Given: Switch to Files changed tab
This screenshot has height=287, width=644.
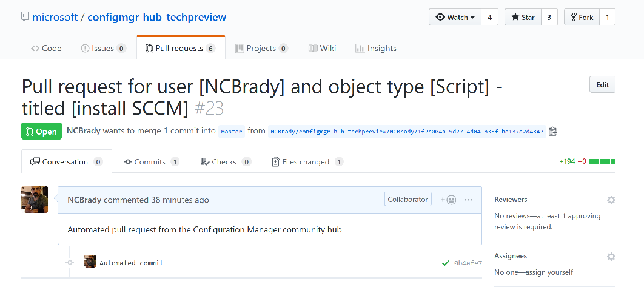Looking at the screenshot, I should tap(307, 162).
